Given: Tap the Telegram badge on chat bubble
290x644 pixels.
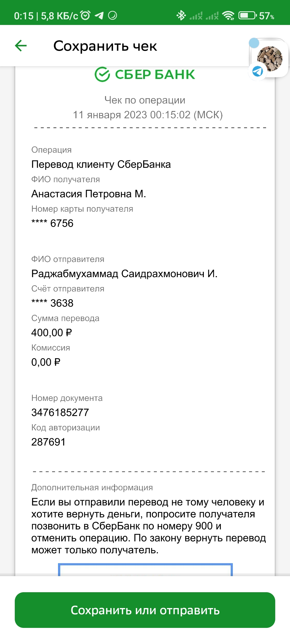Looking at the screenshot, I should 258,71.
